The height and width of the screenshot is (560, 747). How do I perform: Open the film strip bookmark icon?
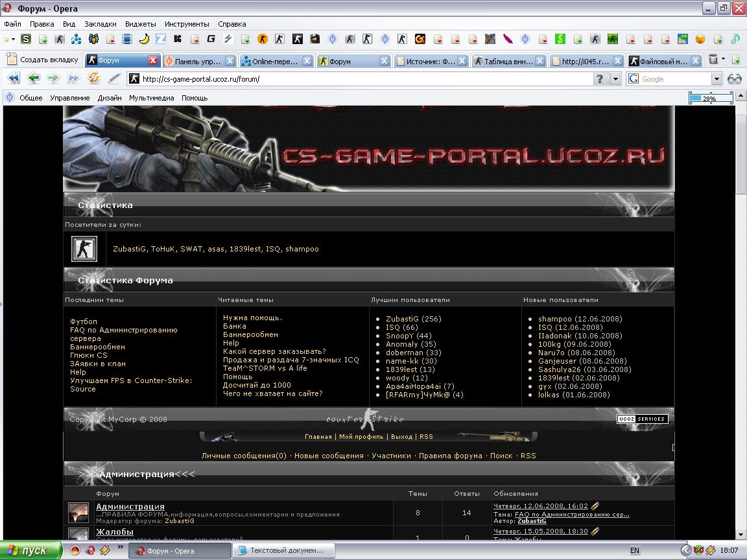click(x=127, y=39)
